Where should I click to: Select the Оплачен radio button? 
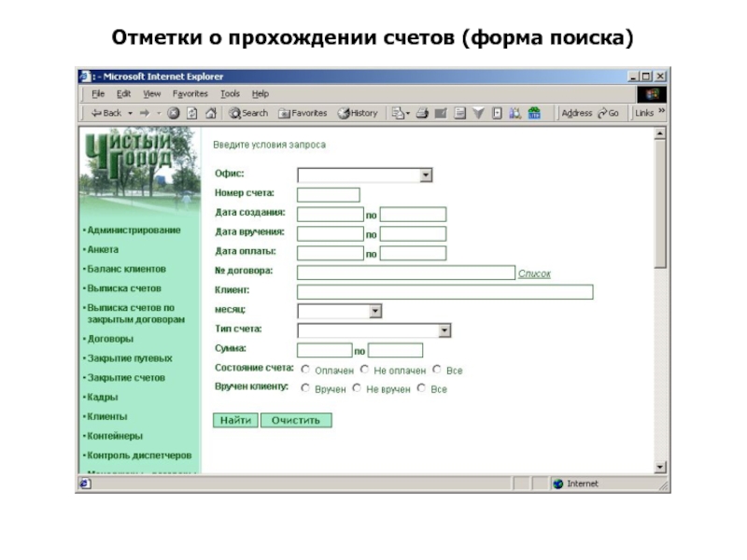point(305,370)
